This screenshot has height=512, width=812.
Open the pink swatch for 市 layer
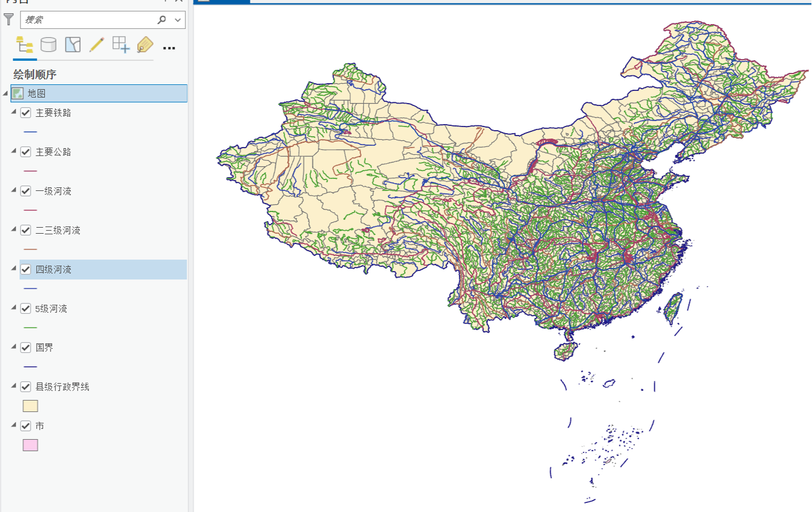[x=30, y=445]
